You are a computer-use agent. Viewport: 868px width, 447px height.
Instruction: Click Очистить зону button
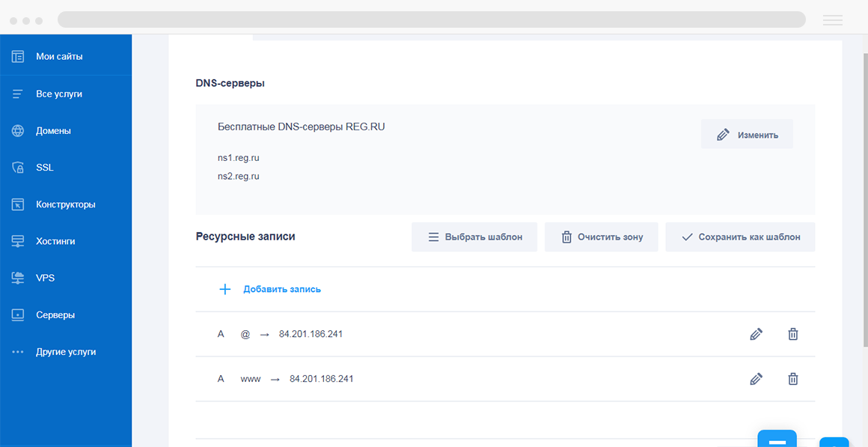601,237
